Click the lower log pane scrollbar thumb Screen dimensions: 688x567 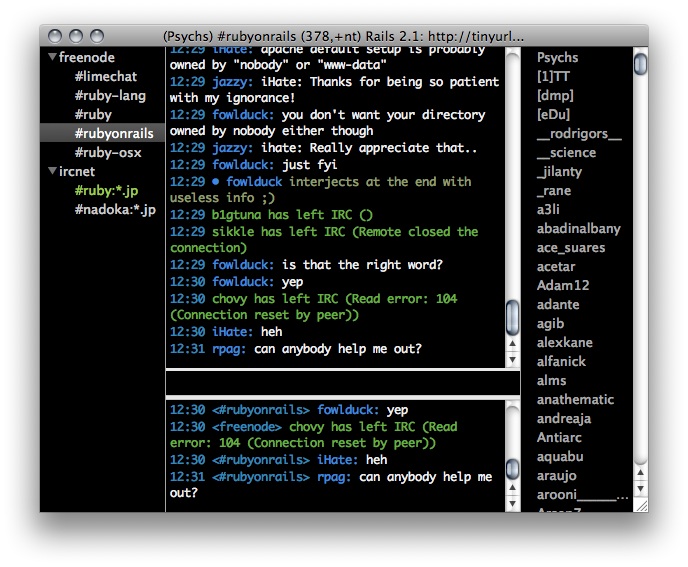[512, 468]
